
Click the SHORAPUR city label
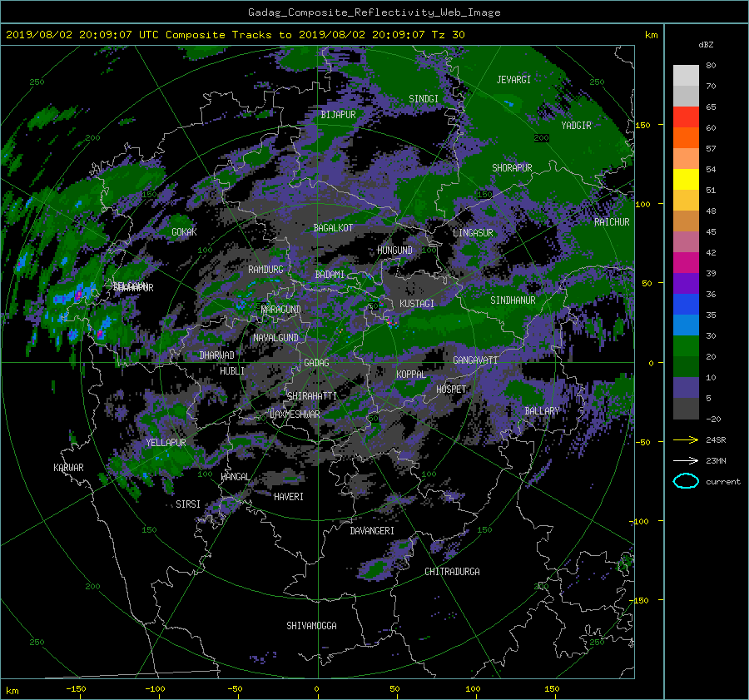pyautogui.click(x=512, y=168)
